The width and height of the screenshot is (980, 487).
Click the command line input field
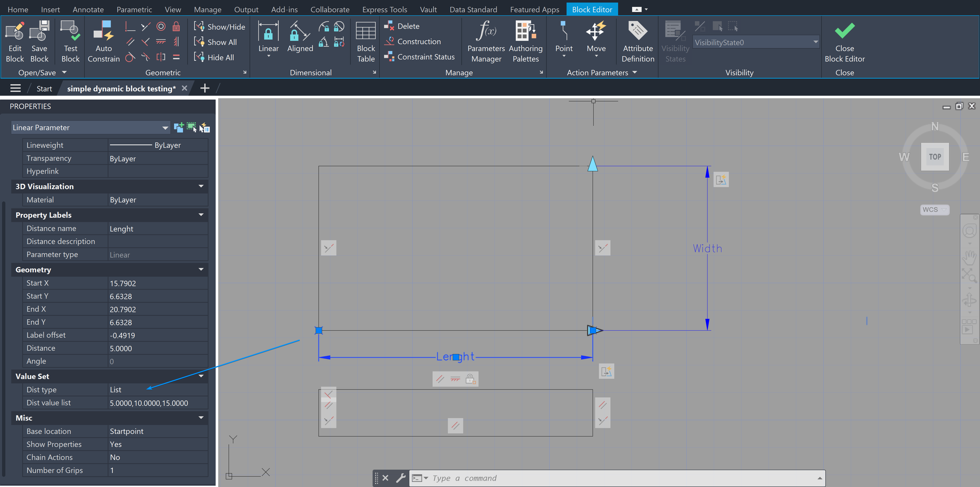[609, 478]
